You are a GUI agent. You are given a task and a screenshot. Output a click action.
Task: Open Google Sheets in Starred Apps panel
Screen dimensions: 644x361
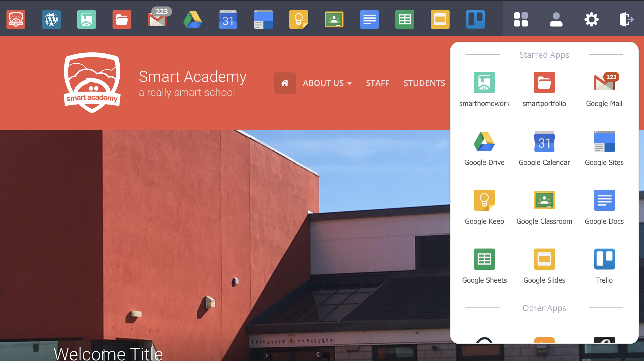(x=484, y=259)
